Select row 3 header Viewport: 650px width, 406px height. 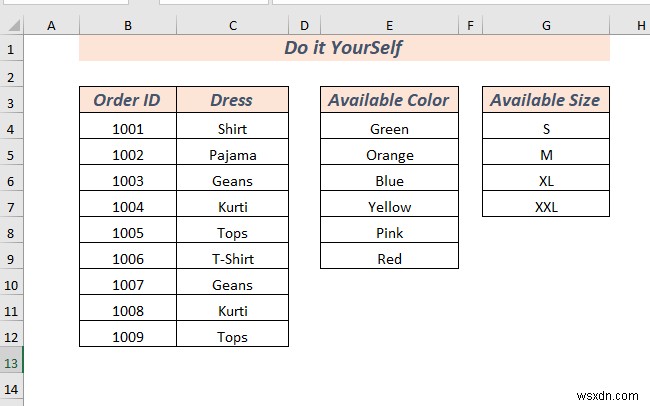[11, 100]
